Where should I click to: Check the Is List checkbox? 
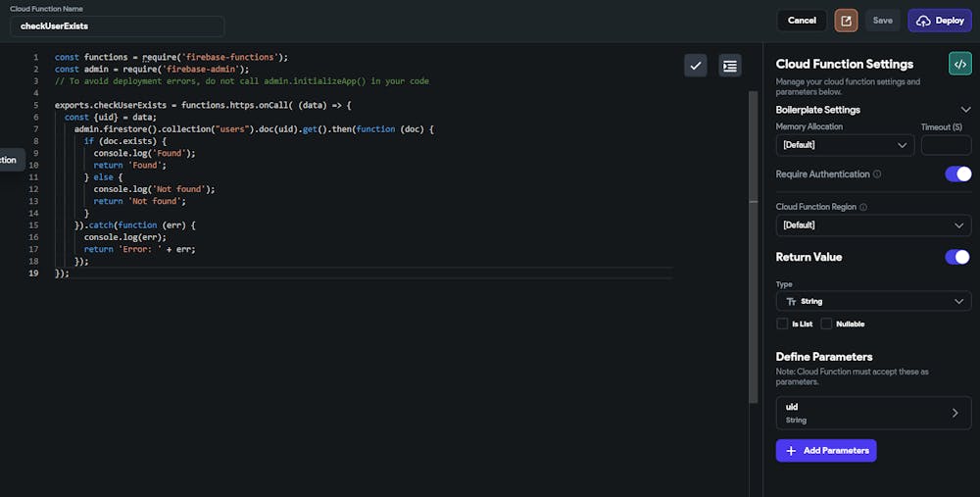[782, 323]
